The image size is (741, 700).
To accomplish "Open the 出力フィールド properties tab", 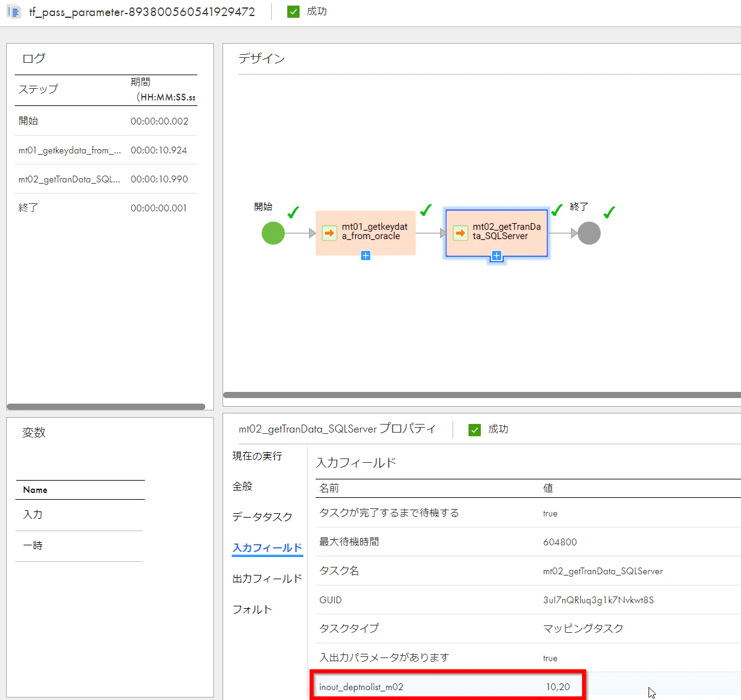I will click(267, 579).
